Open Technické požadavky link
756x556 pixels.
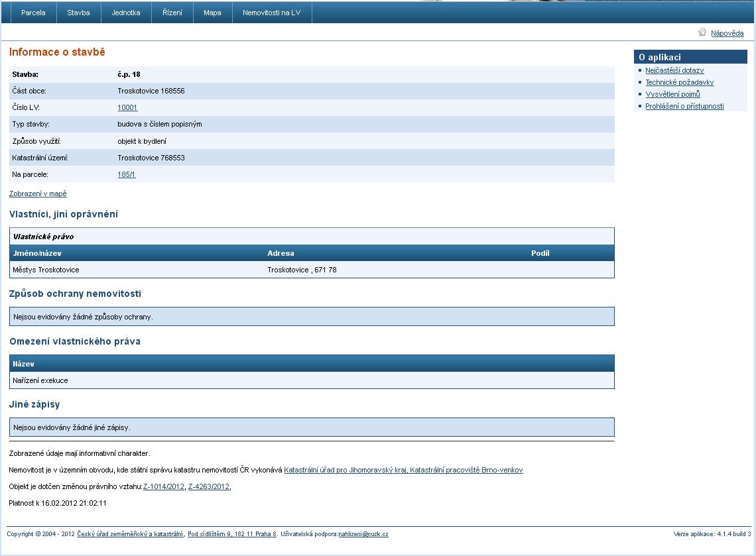coord(679,82)
